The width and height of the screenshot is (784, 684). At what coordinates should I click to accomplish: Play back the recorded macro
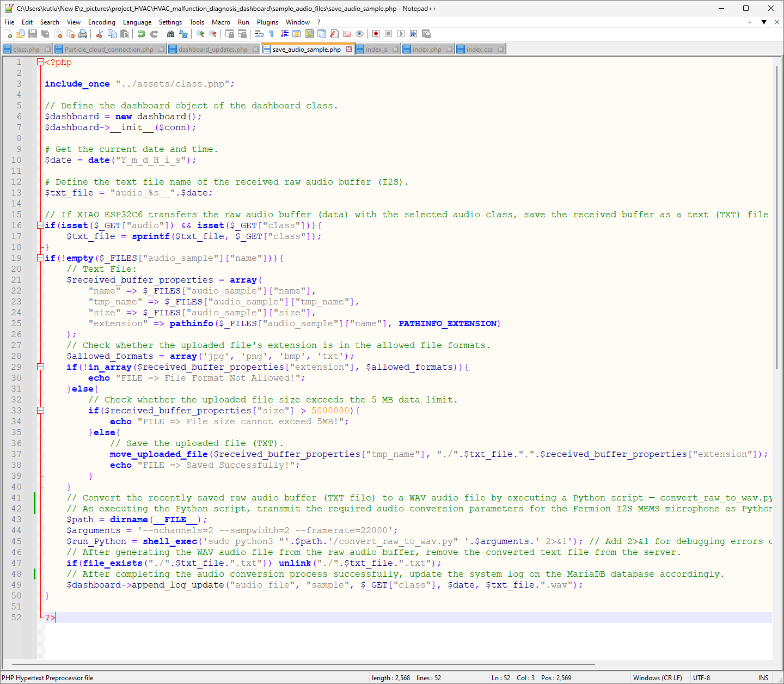coord(400,34)
